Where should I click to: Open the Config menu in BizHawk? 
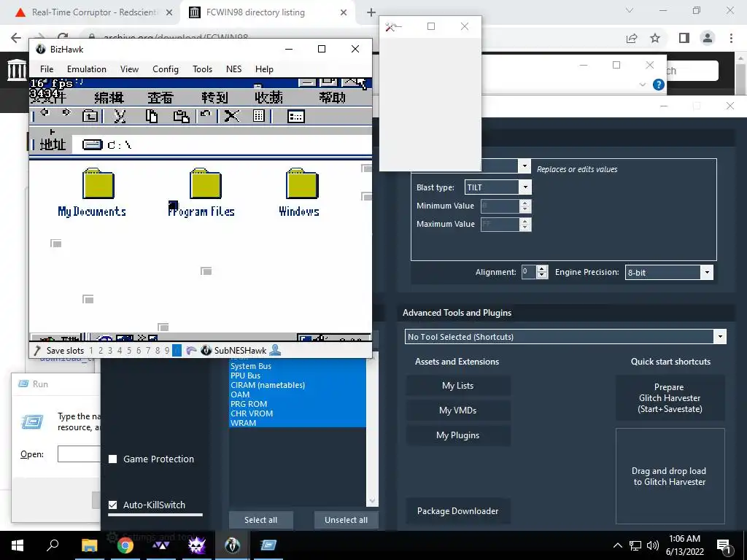coord(166,69)
